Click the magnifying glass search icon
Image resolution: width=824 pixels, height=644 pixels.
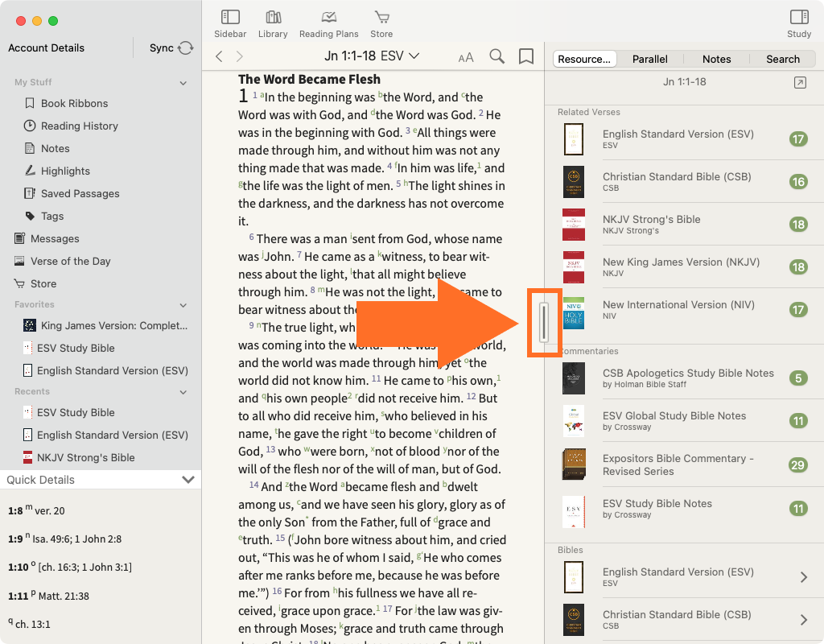click(497, 56)
